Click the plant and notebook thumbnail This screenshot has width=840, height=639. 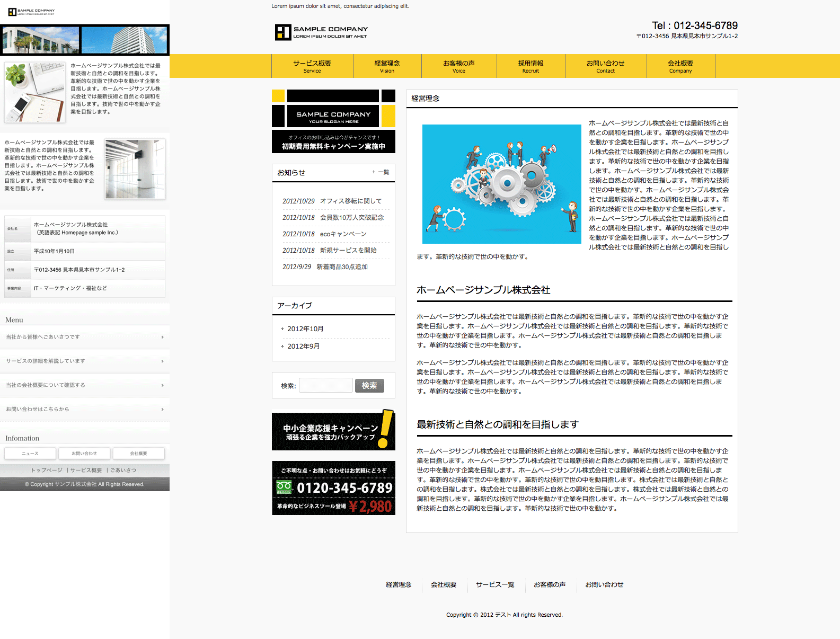tap(35, 93)
